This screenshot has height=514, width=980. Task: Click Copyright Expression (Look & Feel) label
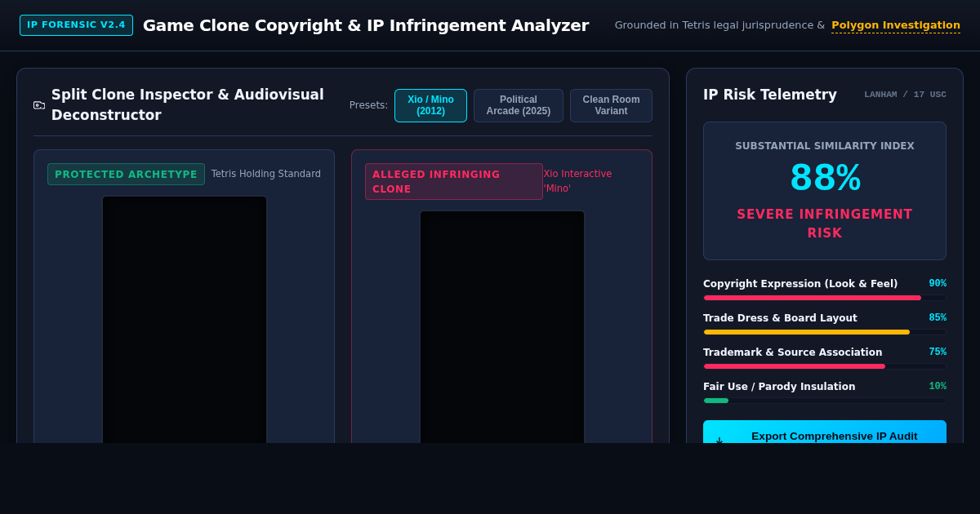click(800, 284)
